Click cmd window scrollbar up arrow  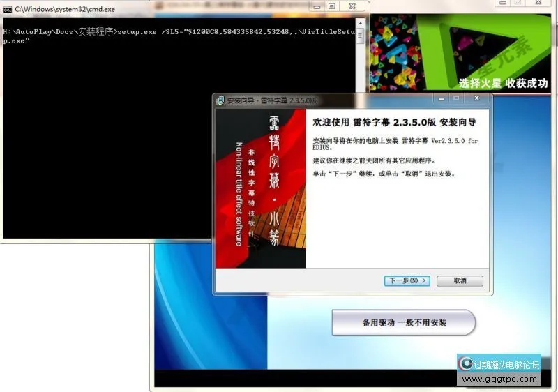point(360,23)
